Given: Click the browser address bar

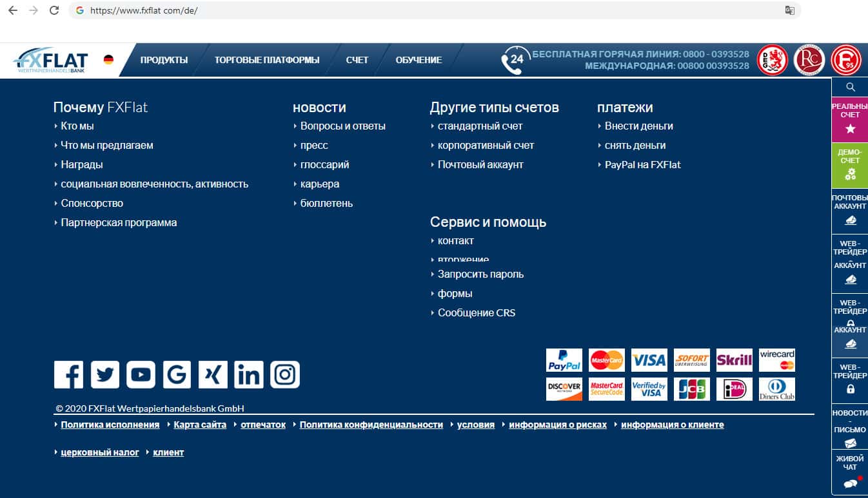Looking at the screenshot, I should (435, 10).
